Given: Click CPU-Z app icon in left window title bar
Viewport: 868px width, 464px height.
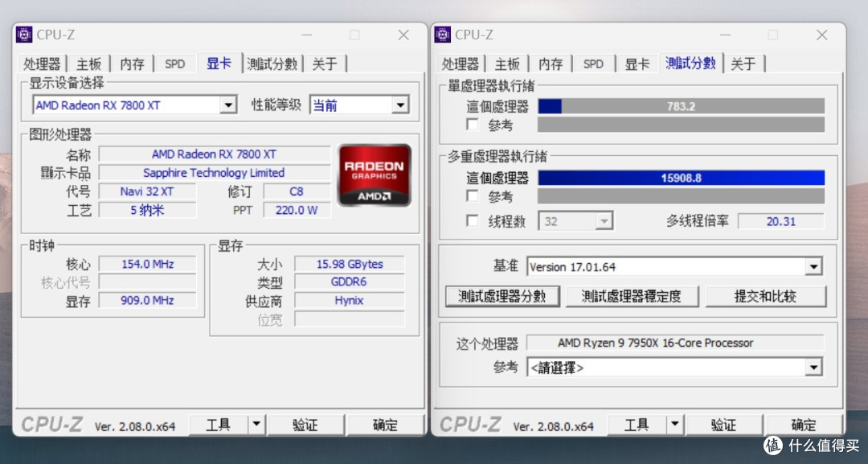Looking at the screenshot, I should 24,35.
